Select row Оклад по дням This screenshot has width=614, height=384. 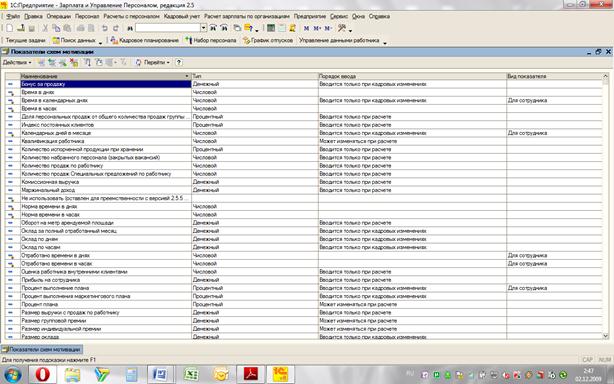pyautogui.click(x=303, y=239)
